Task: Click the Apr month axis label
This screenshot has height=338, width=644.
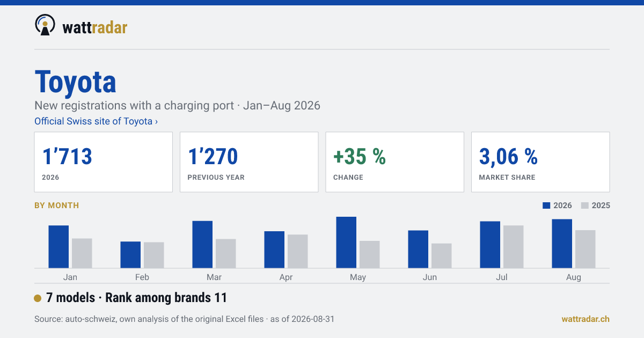Action: coord(286,277)
